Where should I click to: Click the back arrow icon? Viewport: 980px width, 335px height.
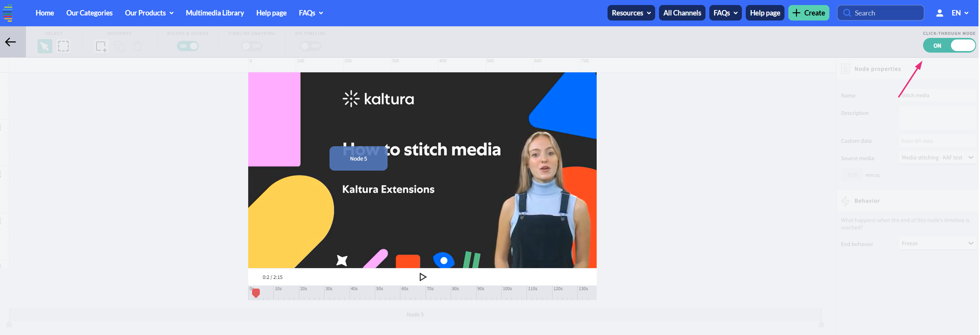[x=10, y=42]
